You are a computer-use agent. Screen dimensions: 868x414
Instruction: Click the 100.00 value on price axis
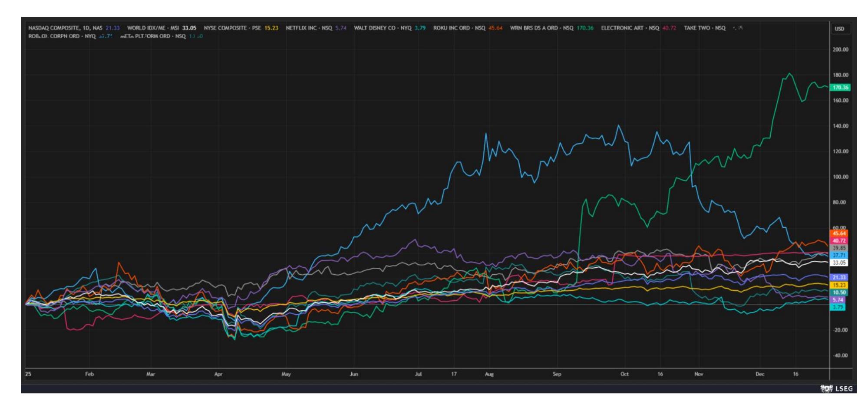(840, 177)
